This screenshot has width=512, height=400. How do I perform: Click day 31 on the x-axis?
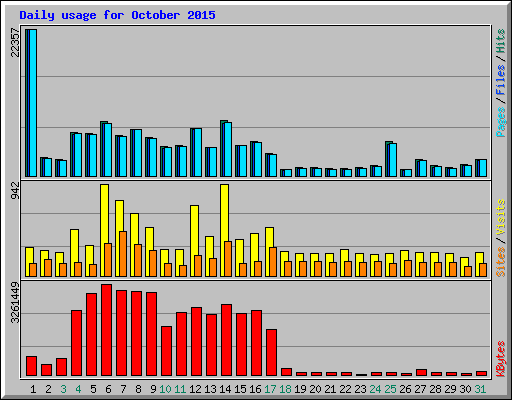480,389
